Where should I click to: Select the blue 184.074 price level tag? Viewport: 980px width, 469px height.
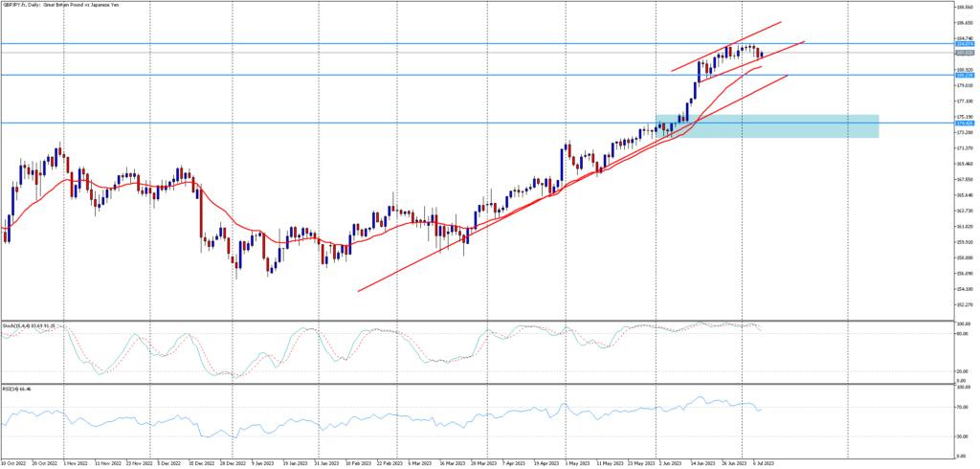pyautogui.click(x=965, y=44)
